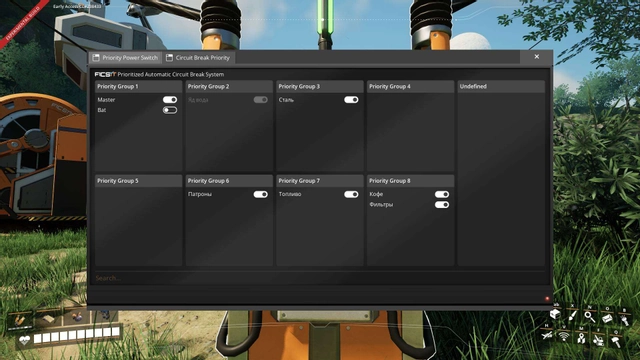
Task: Toggle the Сталь switch off
Action: pos(351,100)
